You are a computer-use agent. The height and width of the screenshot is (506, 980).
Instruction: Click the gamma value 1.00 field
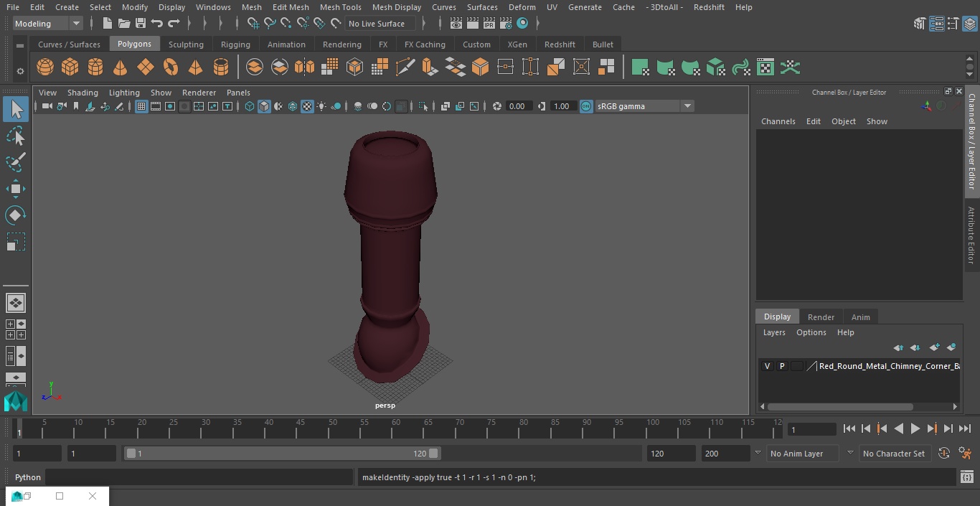point(562,106)
